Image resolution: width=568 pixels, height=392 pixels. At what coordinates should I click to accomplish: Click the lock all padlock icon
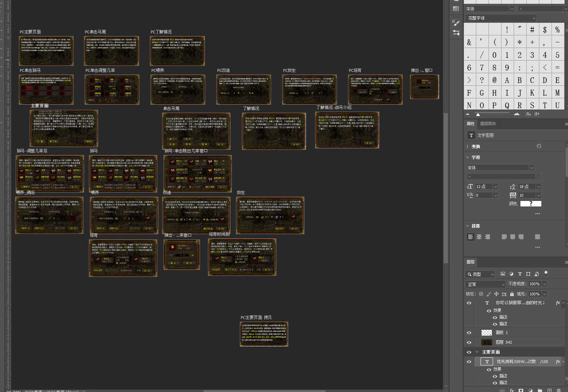coord(512,294)
